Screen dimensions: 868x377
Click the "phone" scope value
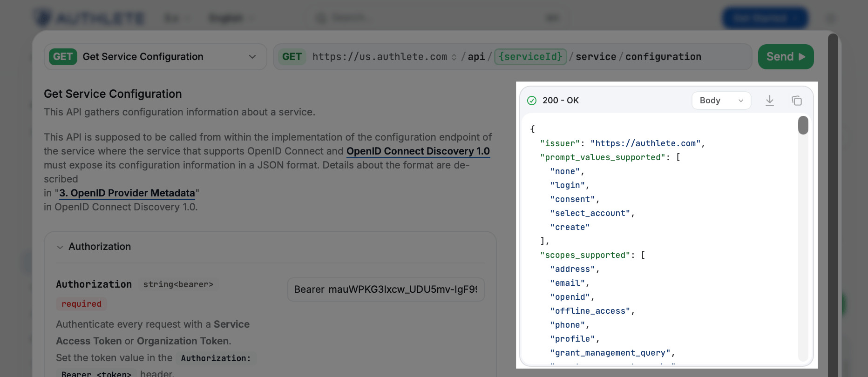coord(568,325)
